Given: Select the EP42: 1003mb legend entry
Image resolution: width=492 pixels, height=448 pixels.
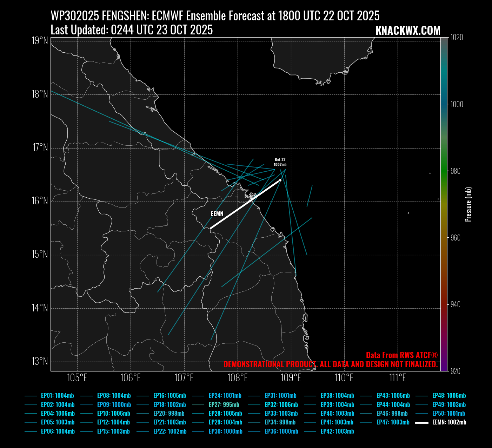Looking at the screenshot, I should click(337, 431).
